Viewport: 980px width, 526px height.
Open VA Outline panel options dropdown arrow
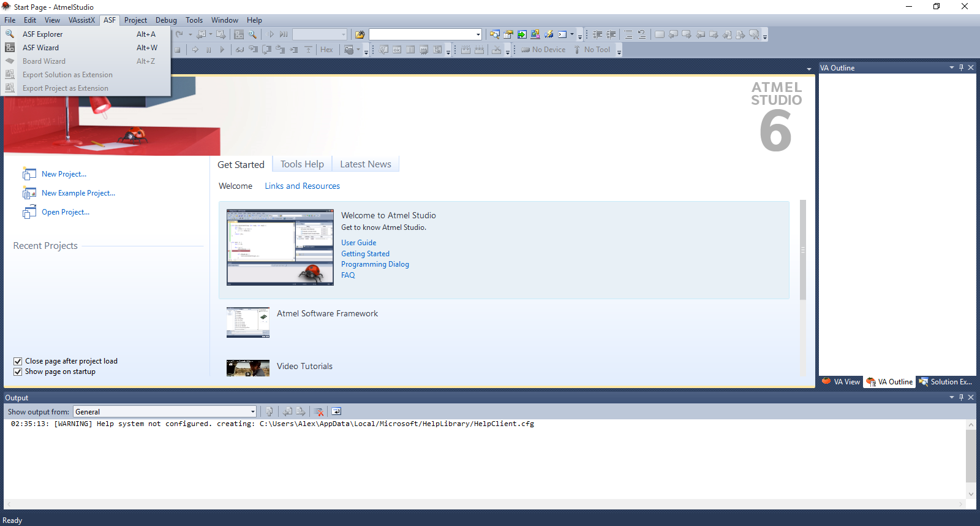tap(951, 67)
